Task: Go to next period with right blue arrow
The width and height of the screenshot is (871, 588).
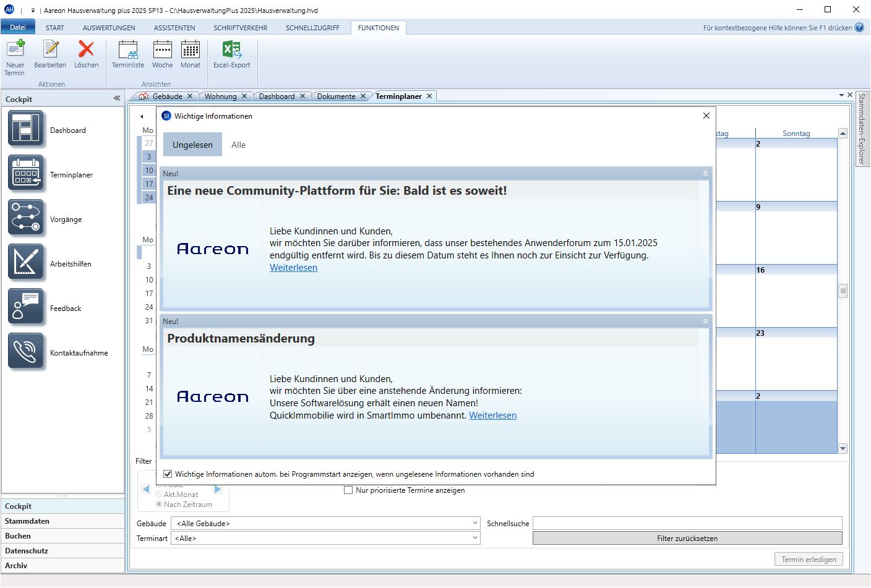Action: [218, 489]
